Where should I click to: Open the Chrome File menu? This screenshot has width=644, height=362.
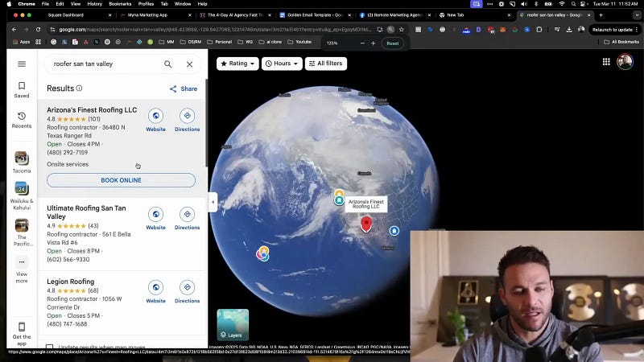pyautogui.click(x=45, y=4)
